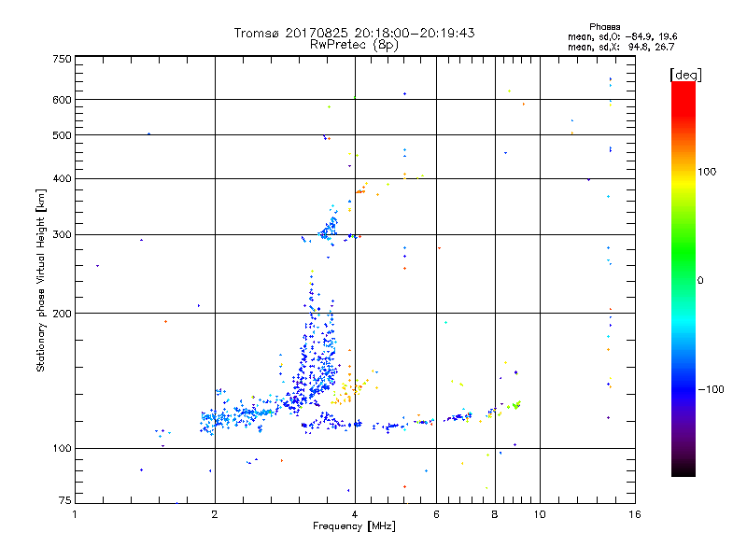Click the y-axis tick label "300"
747x560 pixels.
(62, 235)
